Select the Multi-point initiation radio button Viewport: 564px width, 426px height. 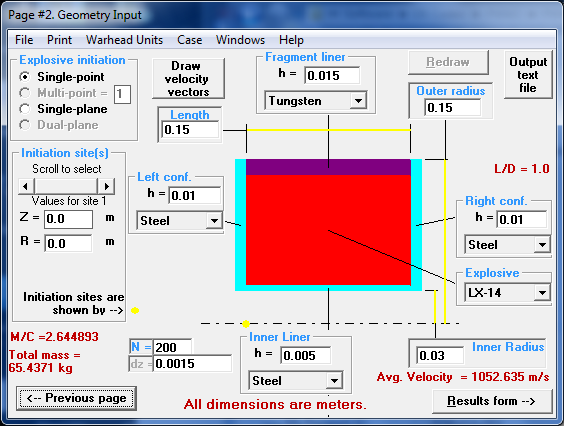pos(24,93)
